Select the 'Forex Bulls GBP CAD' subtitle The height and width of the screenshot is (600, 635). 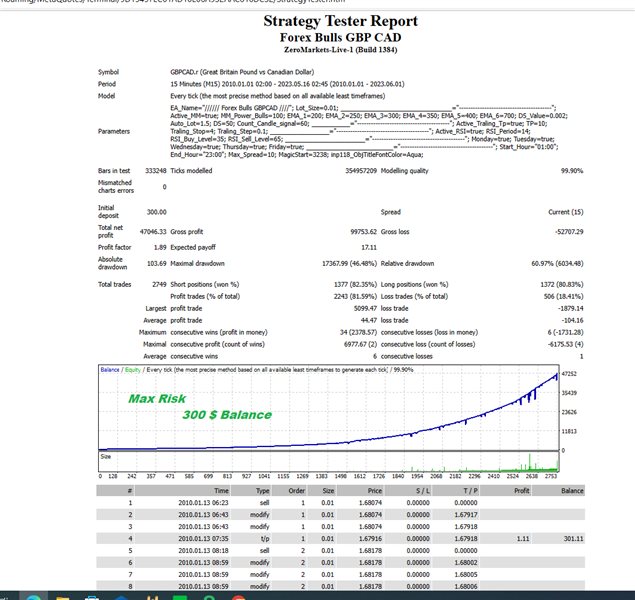pyautogui.click(x=340, y=38)
